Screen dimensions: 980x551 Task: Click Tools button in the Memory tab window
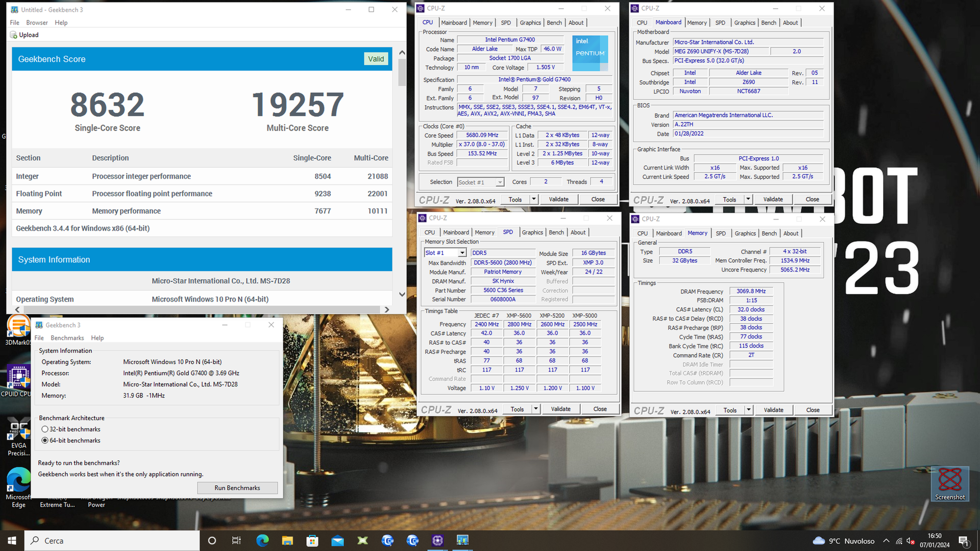coord(730,410)
